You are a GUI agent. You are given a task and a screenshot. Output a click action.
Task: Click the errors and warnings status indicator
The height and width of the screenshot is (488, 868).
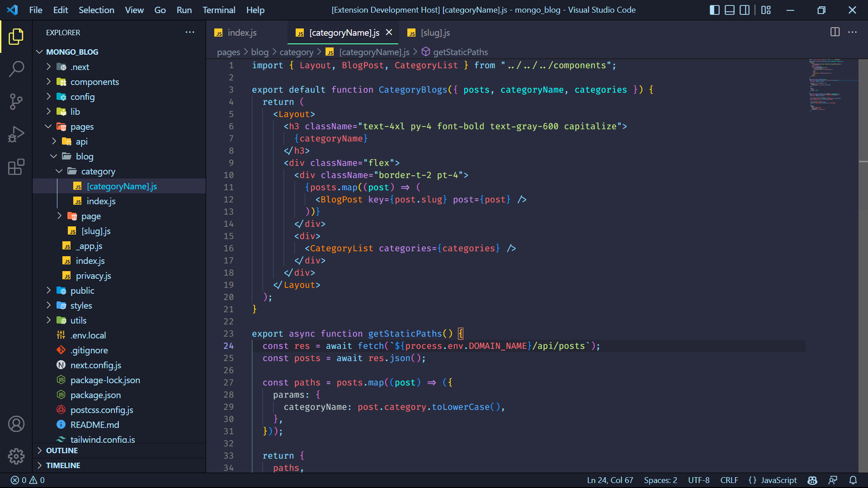[x=28, y=480]
